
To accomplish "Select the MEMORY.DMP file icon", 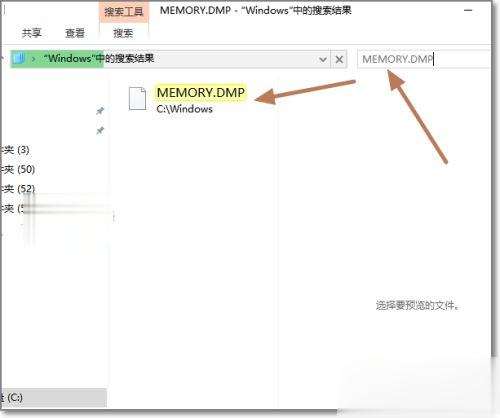I will (x=137, y=99).
